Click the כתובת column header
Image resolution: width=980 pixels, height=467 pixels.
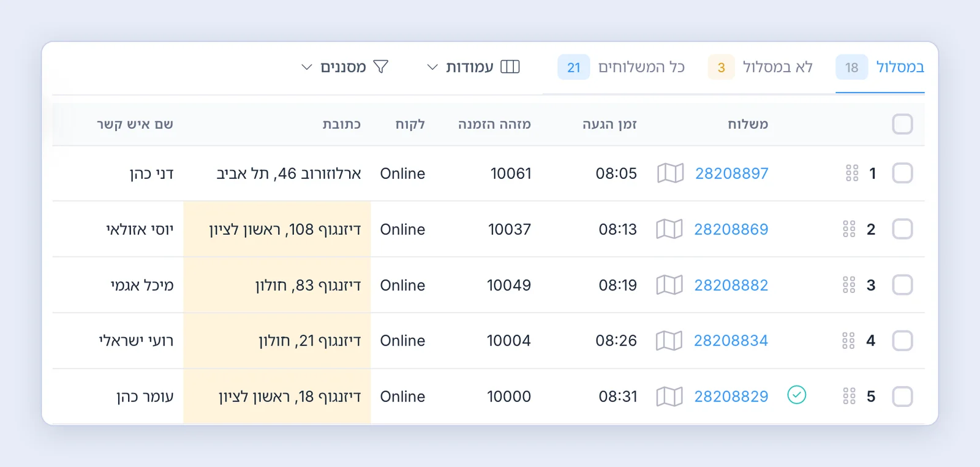[x=342, y=124]
